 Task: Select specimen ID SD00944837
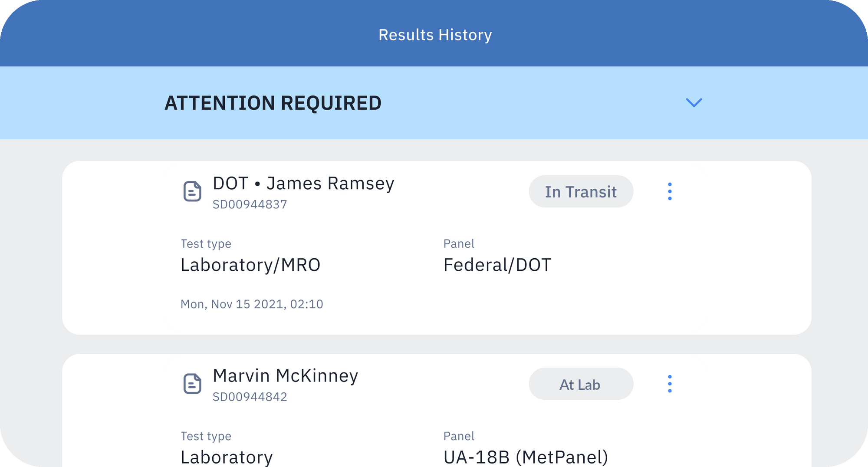pos(250,204)
